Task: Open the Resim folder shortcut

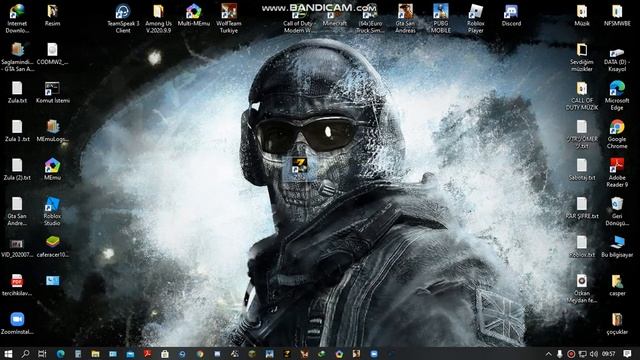Action: click(52, 15)
